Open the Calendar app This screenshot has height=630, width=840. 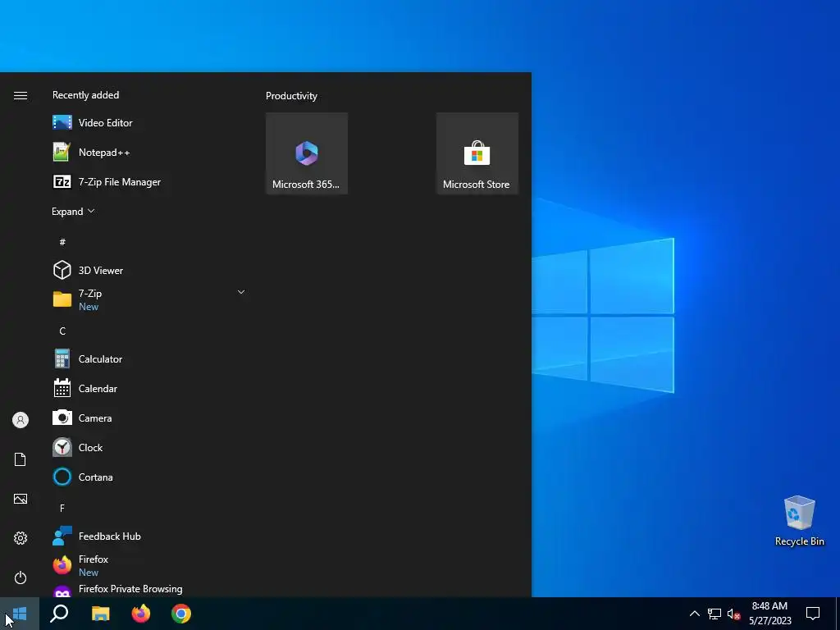tap(150, 388)
